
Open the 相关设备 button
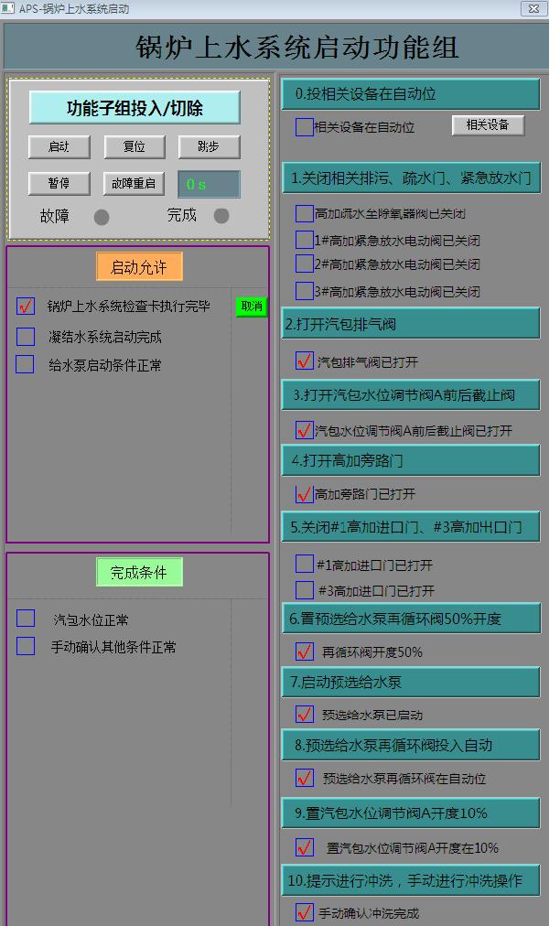coord(488,125)
